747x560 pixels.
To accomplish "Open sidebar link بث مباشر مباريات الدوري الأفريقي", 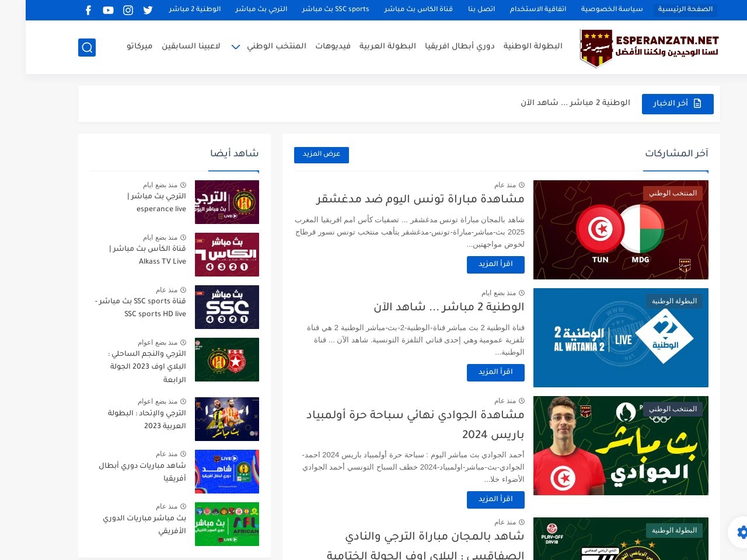I will pyautogui.click(x=145, y=524).
